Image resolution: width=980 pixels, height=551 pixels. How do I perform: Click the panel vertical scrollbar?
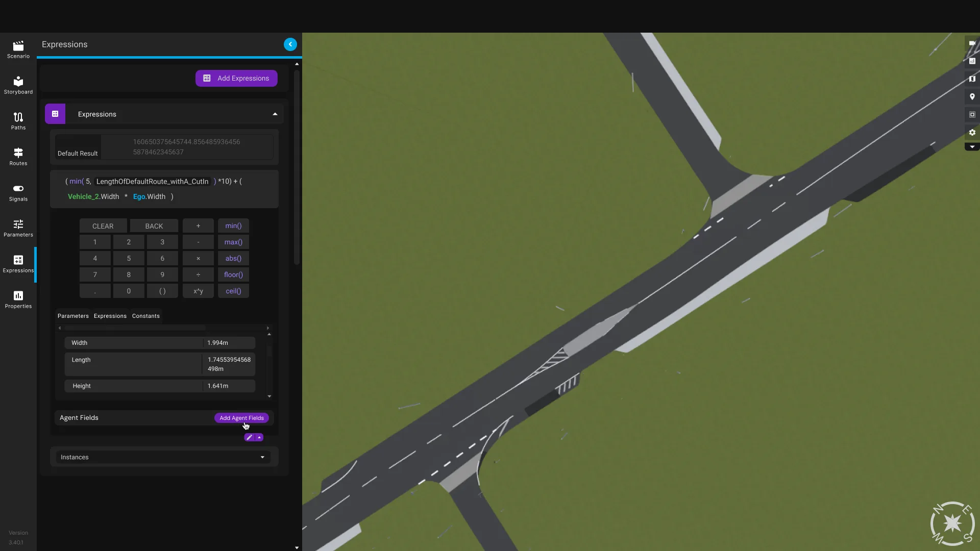(x=297, y=167)
